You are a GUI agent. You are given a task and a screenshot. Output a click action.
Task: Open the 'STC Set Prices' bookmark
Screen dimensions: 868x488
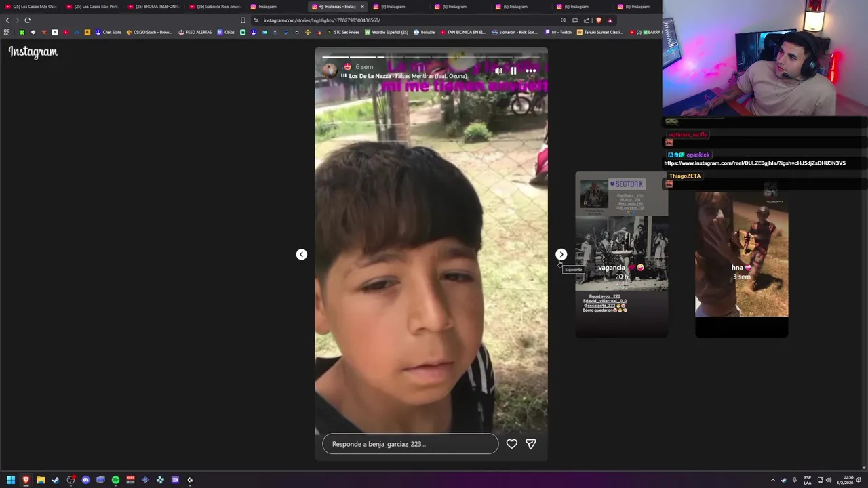tap(343, 32)
